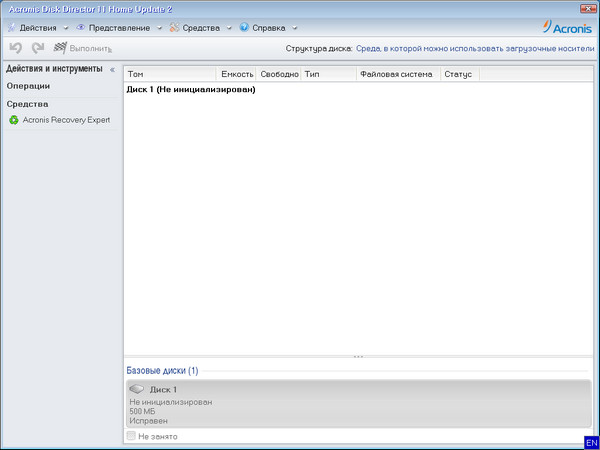The height and width of the screenshot is (450, 600).
Task: Click the Undo arrow icon
Action: click(x=16, y=48)
